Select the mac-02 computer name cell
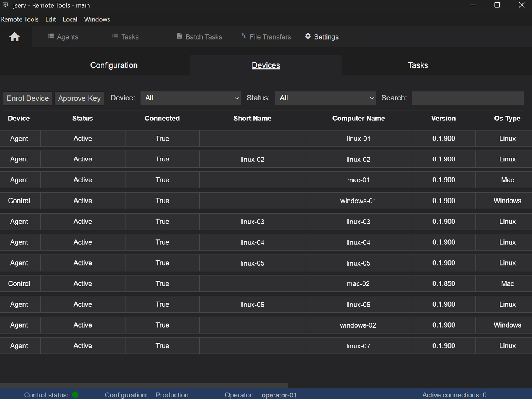 [359, 284]
